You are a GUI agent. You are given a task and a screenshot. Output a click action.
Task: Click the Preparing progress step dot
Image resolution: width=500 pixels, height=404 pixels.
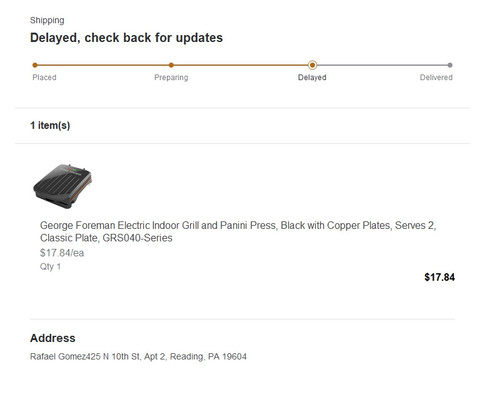(x=171, y=65)
